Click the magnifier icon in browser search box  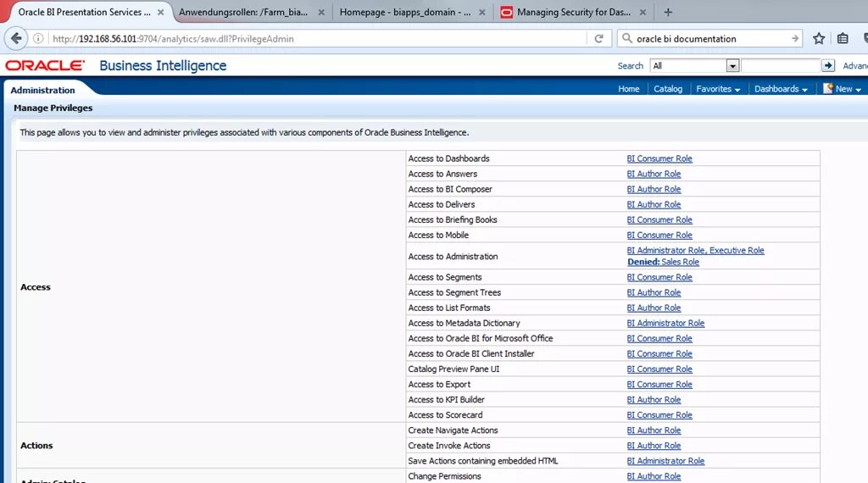(x=626, y=38)
